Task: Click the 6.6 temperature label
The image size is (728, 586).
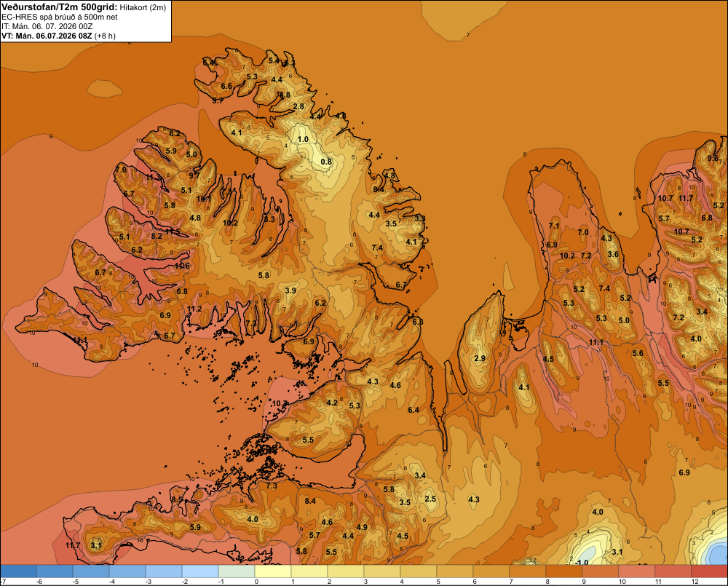Action: click(226, 86)
